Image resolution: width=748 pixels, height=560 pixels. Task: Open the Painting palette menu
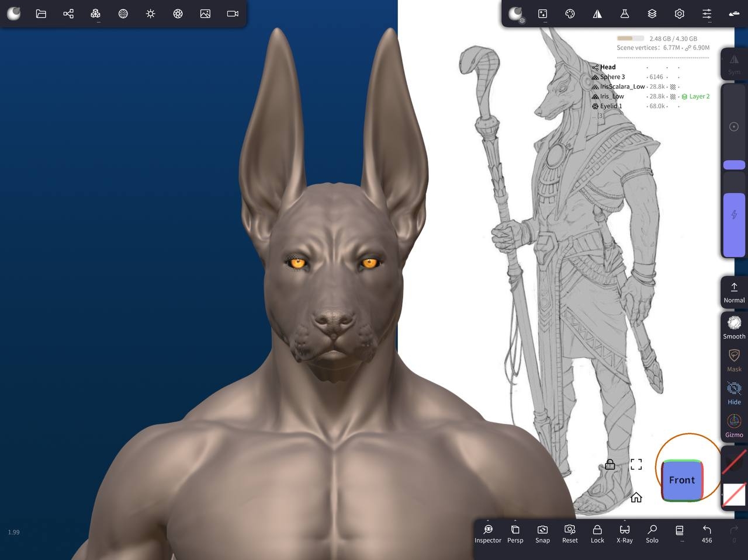(570, 13)
